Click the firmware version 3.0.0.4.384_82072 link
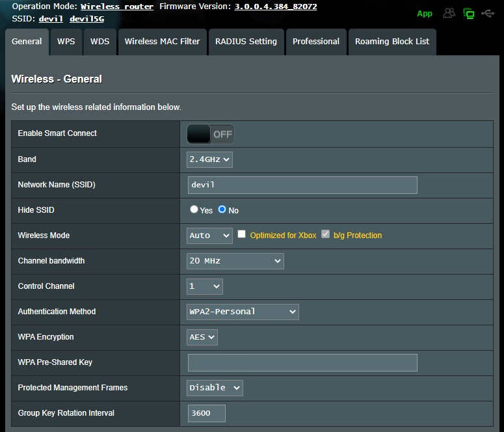Image resolution: width=504 pixels, height=432 pixels. click(x=276, y=7)
